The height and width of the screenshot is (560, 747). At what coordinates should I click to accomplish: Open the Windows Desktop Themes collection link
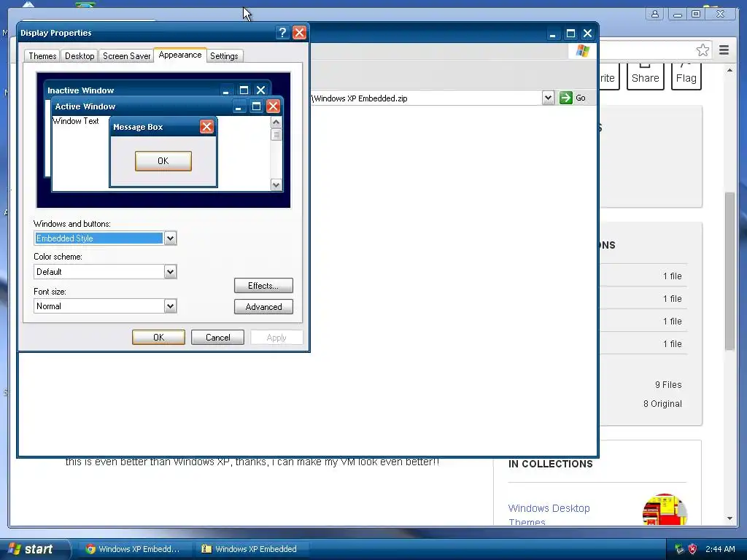[549, 516]
